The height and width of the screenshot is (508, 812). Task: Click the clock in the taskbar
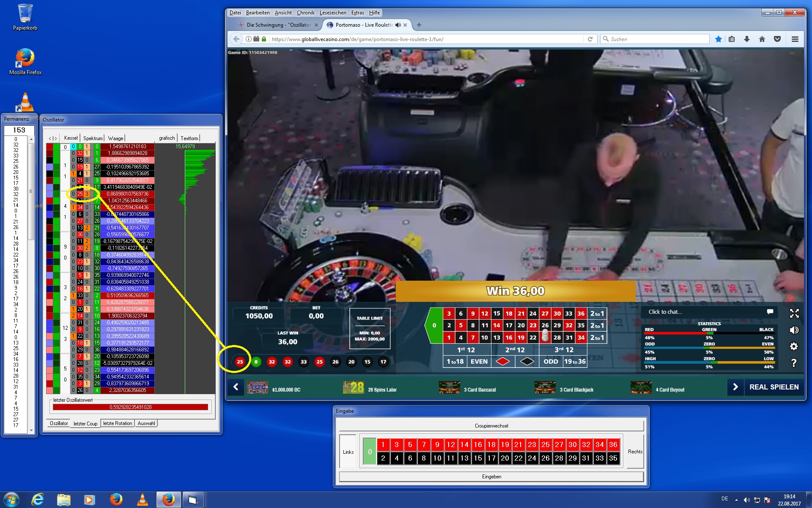coord(789,500)
